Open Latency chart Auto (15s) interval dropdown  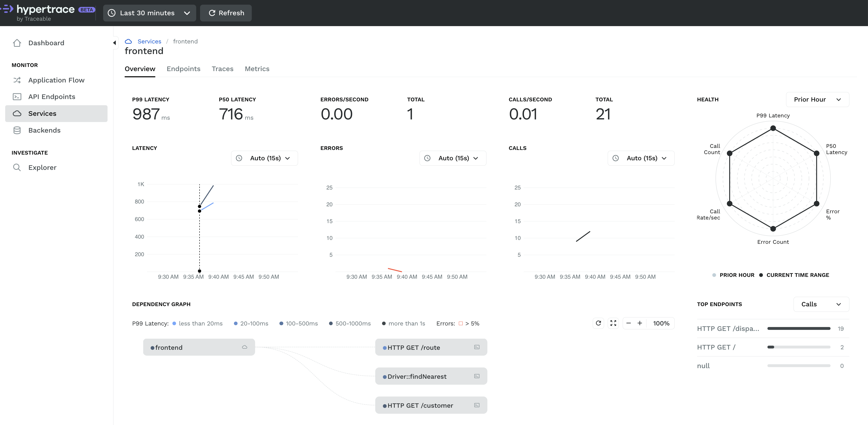[264, 158]
